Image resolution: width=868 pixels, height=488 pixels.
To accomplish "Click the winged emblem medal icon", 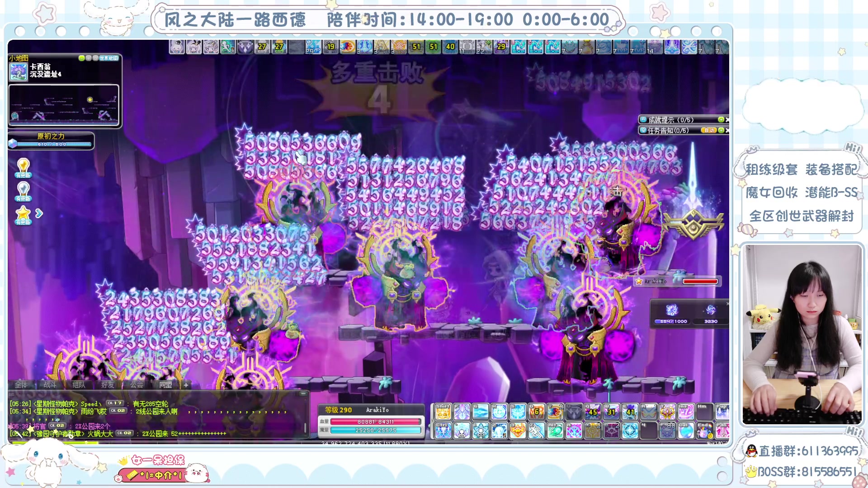I will tap(693, 224).
